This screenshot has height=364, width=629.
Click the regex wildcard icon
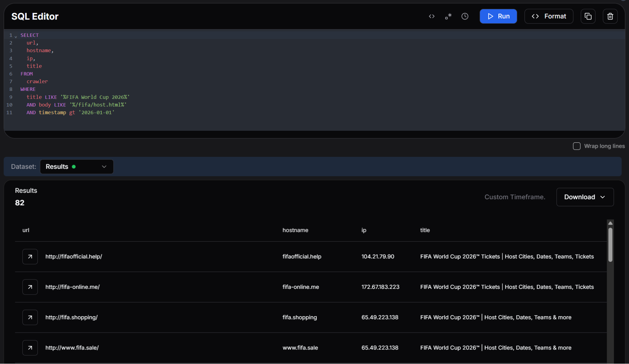(x=448, y=16)
